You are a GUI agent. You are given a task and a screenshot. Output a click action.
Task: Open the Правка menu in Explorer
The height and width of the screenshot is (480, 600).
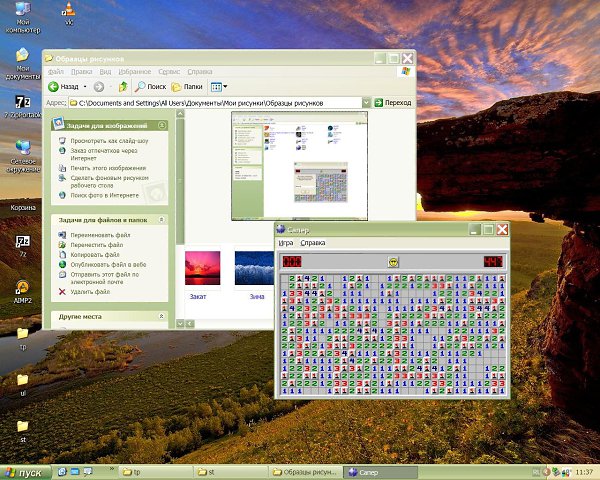82,72
